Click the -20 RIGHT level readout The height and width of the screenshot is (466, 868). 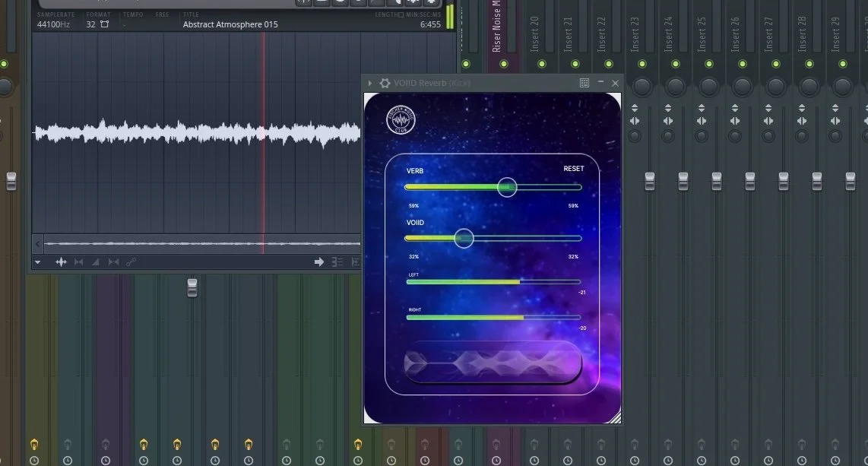coord(581,328)
